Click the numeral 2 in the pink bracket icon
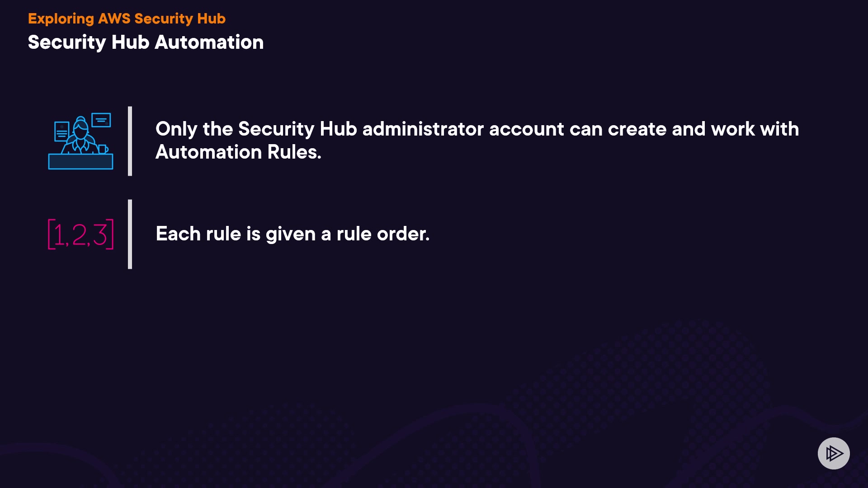Image resolution: width=868 pixels, height=488 pixels. (80, 235)
